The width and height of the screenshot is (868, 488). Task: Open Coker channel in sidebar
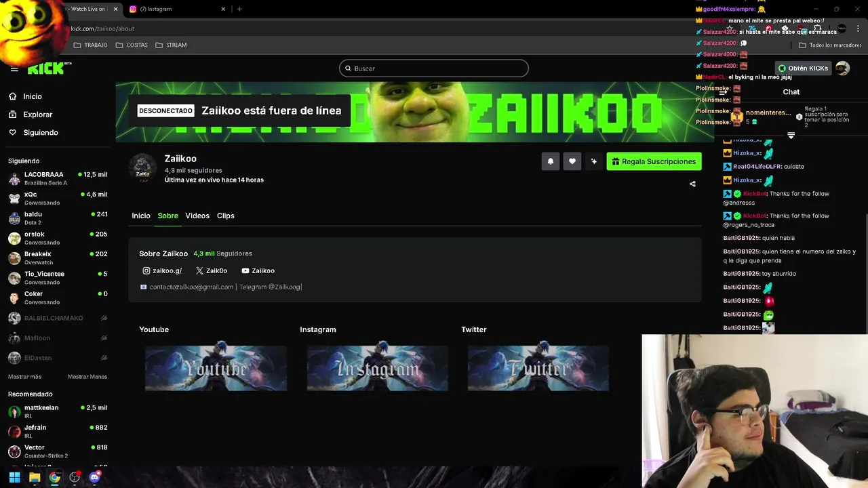tap(58, 298)
